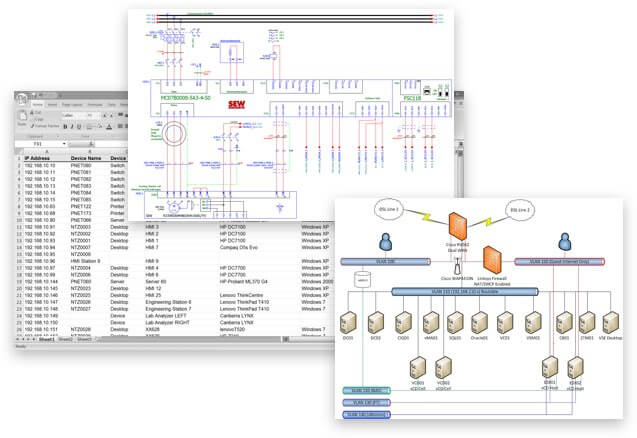The image size is (637, 438).
Task: Select the IDB01 host server icon
Action: [x=550, y=367]
